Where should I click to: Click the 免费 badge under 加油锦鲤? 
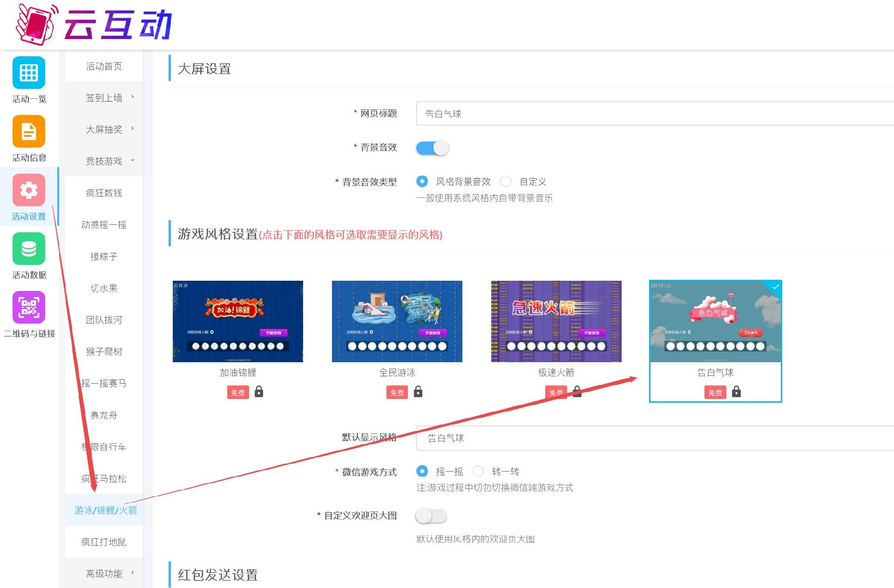tap(238, 392)
